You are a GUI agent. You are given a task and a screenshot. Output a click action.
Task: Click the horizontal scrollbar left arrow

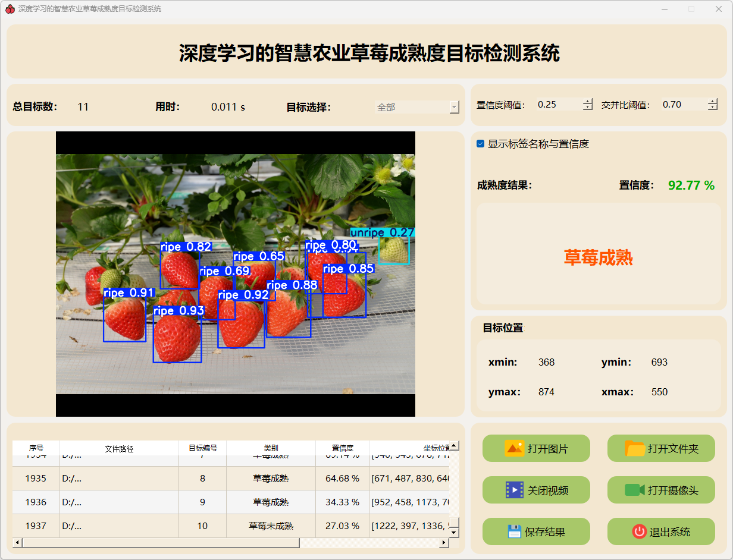tap(17, 542)
